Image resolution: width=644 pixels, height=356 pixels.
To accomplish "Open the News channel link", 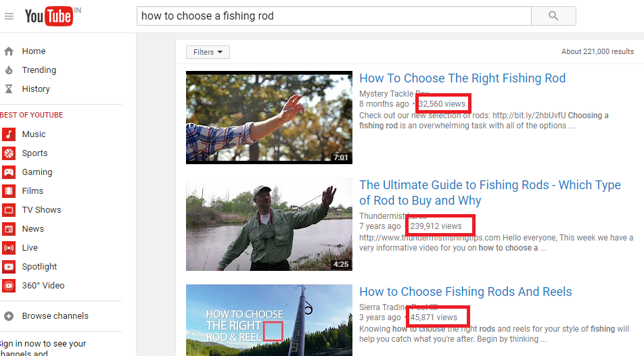I will pos(33,228).
